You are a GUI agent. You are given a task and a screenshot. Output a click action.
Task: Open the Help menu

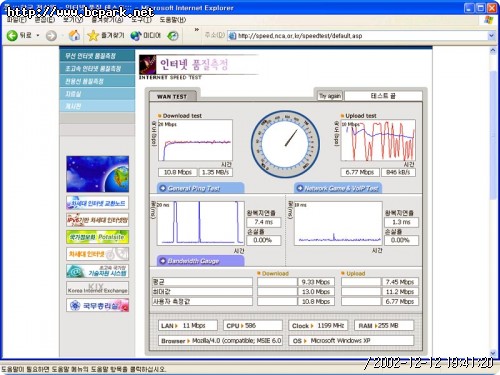(172, 20)
